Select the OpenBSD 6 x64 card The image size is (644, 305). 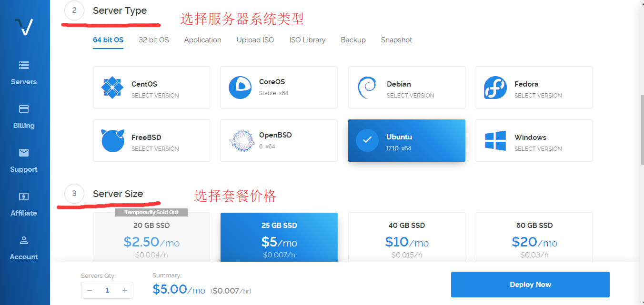point(279,140)
